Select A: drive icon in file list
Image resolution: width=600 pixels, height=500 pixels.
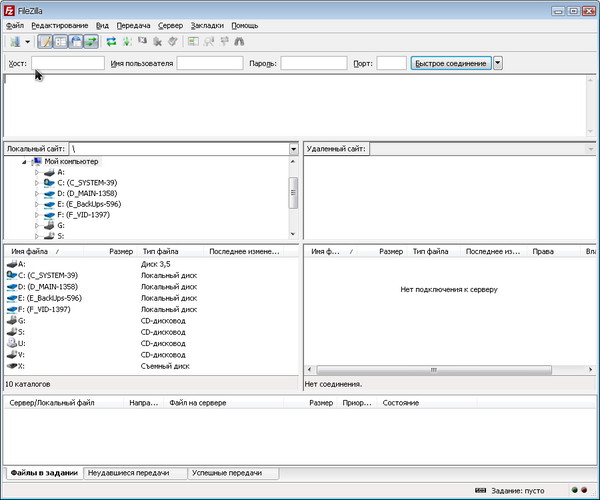point(12,264)
